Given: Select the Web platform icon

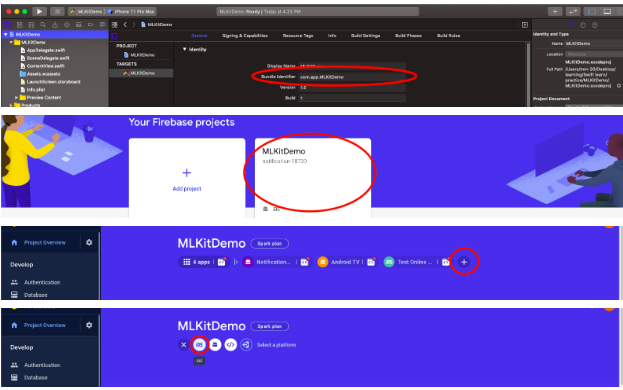Looking at the screenshot, I should tap(230, 345).
